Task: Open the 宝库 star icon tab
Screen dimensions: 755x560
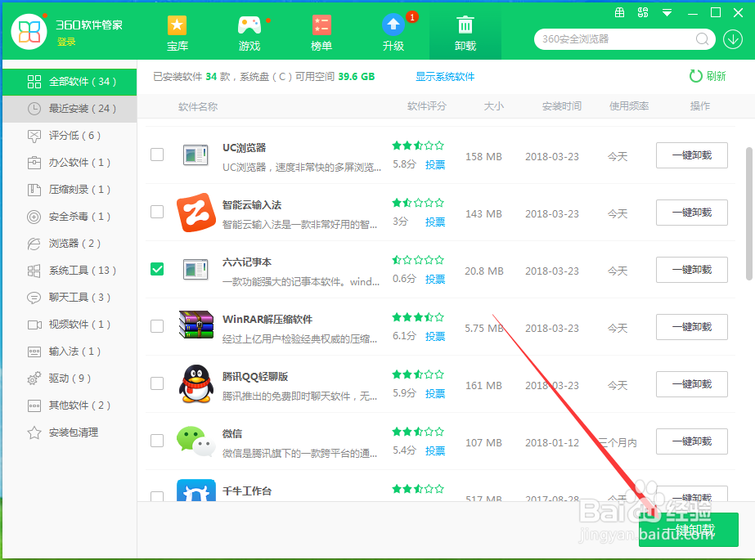Action: click(178, 34)
